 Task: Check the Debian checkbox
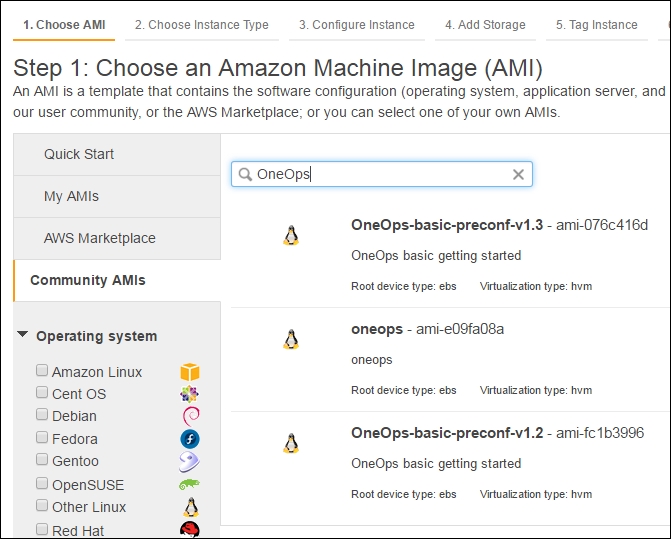coord(42,414)
